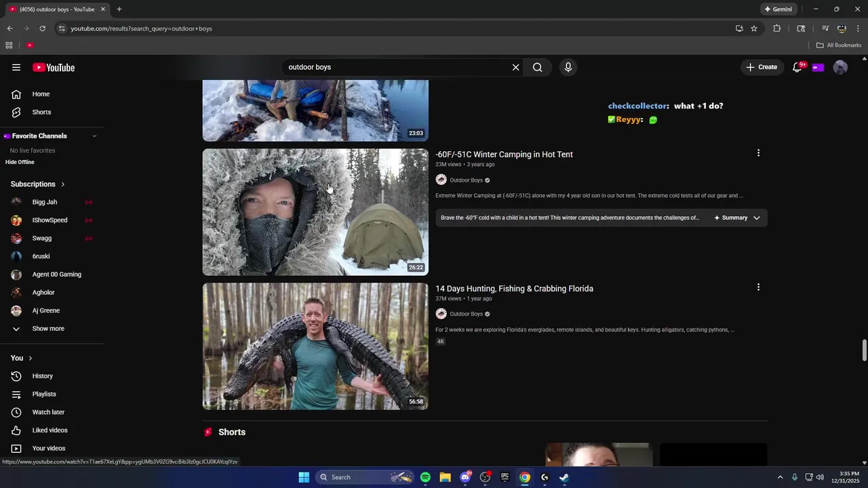Image resolution: width=868 pixels, height=488 pixels.
Task: Click the page vertical scrollbar thumb
Action: click(864, 350)
